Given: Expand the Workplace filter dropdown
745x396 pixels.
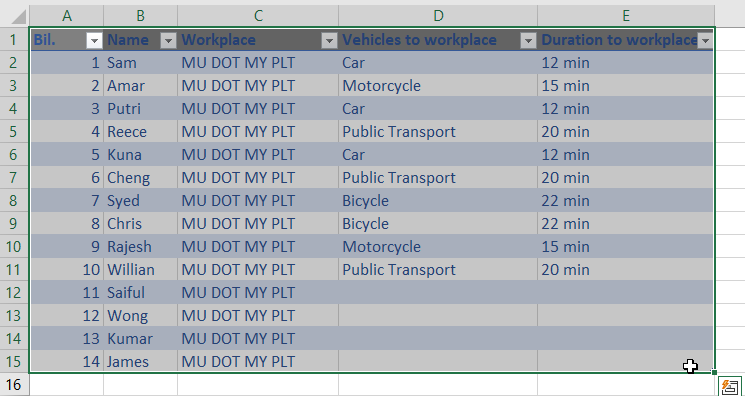Looking at the screenshot, I should pos(329,41).
